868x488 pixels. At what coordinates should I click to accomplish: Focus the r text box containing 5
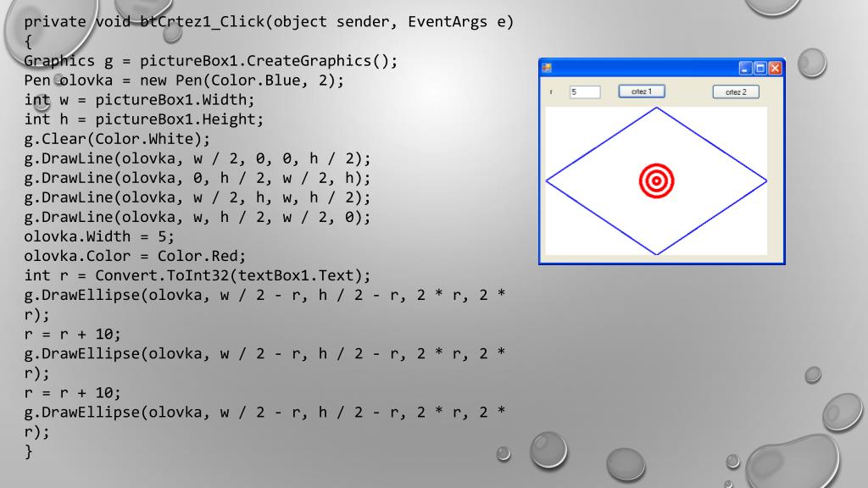(x=585, y=91)
